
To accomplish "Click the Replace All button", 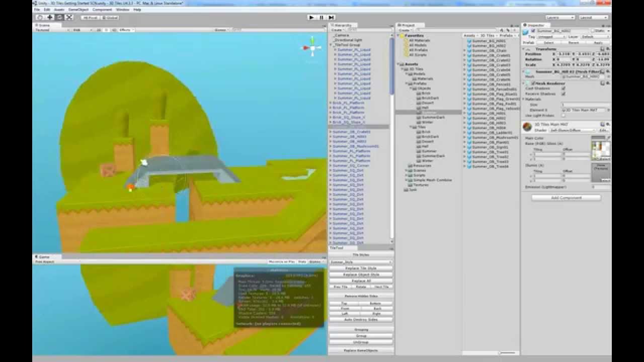I will [x=361, y=281].
